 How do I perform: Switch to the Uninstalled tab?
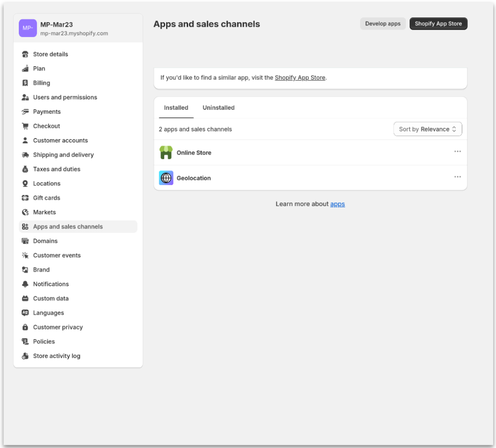[219, 108]
